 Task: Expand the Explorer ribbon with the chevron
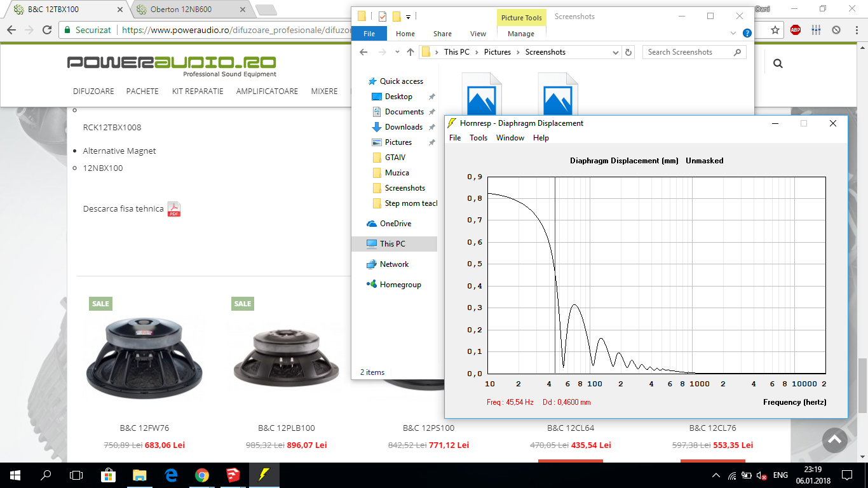pos(734,34)
